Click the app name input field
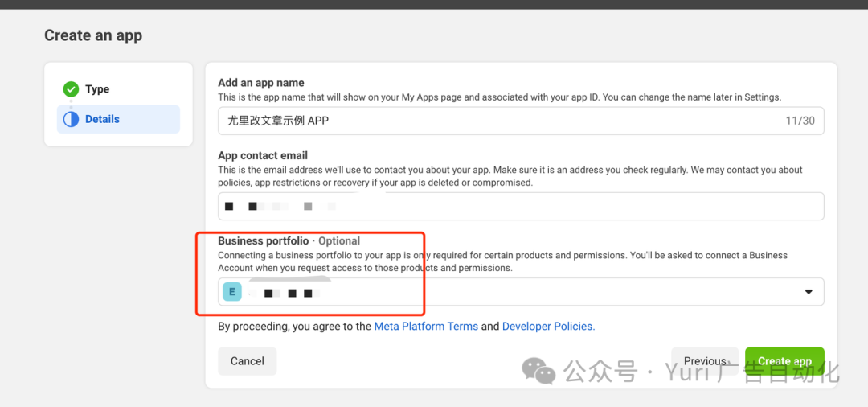The image size is (868, 407). [521, 121]
